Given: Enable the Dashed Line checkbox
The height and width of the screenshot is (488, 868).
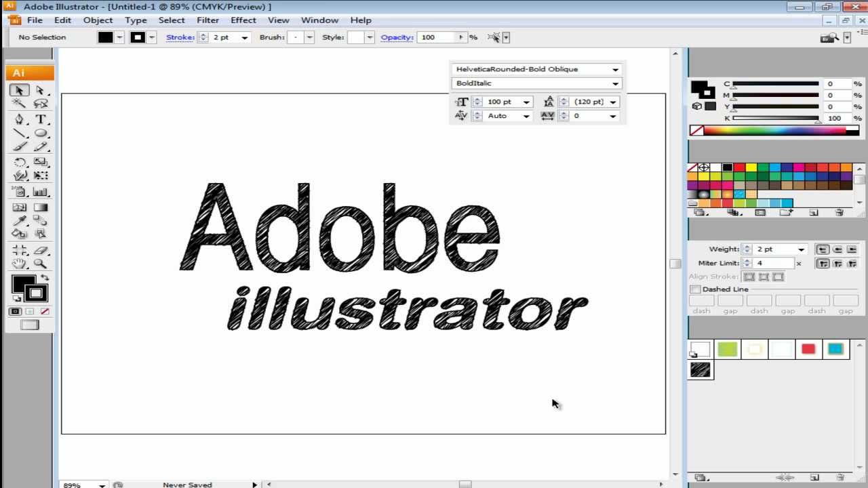Looking at the screenshot, I should pos(695,289).
